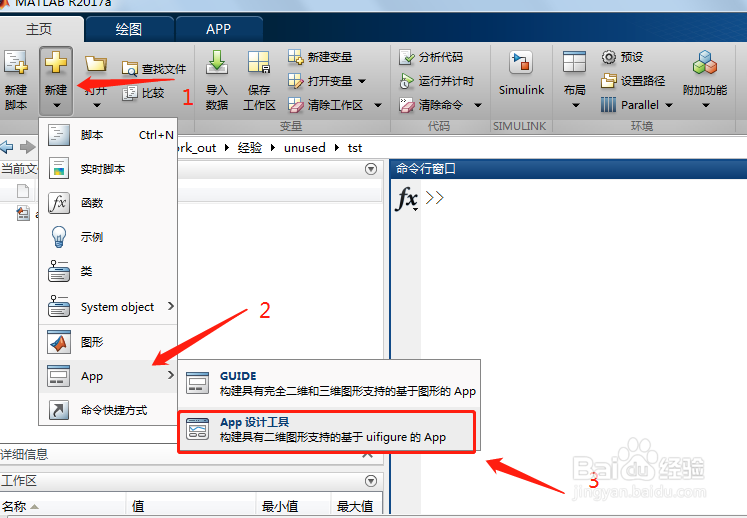The width and height of the screenshot is (747, 518).
Task: Choose App 设计工具 (App Designer)
Action: 327,430
